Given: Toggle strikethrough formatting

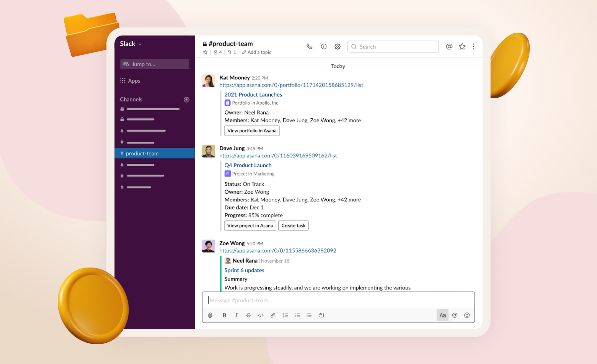Looking at the screenshot, I should click(249, 315).
